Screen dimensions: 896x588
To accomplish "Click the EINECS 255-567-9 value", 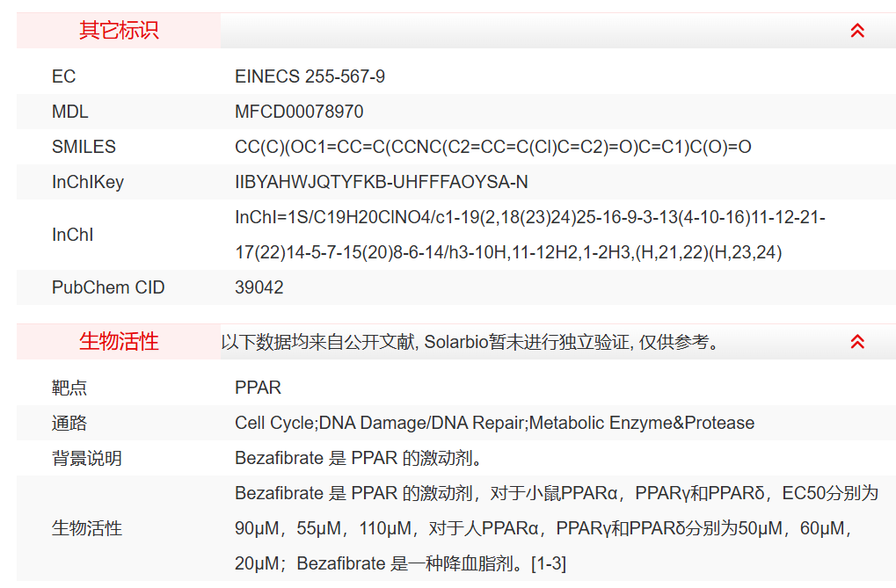I will [x=310, y=76].
